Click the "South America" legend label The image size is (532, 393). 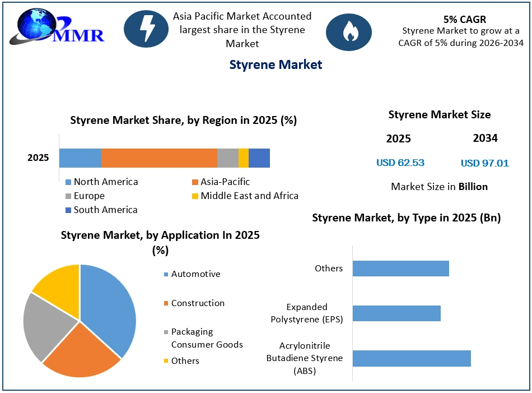click(105, 210)
